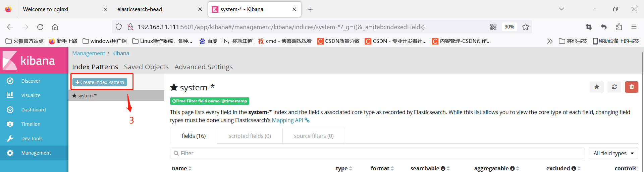Click the shield tracking protection icon
Viewport: 644px width, 172px height.
tap(119, 27)
